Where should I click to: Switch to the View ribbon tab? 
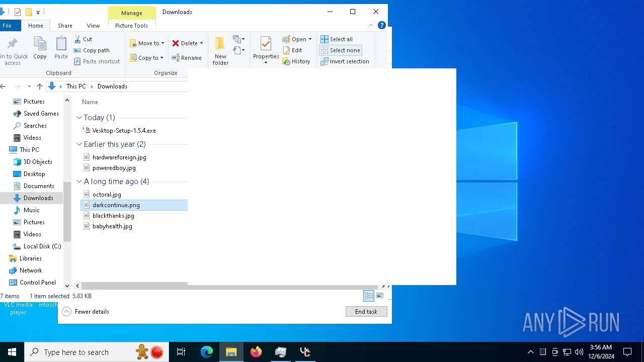[93, 26]
